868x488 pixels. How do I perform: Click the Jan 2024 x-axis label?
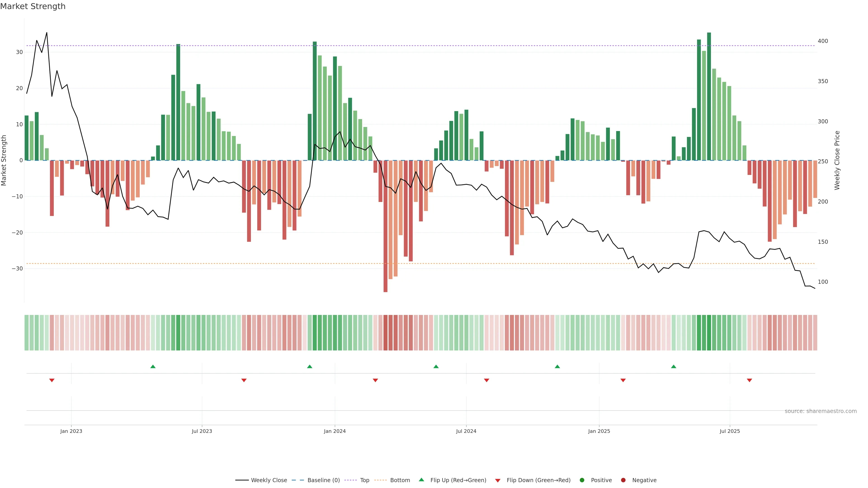pos(335,431)
